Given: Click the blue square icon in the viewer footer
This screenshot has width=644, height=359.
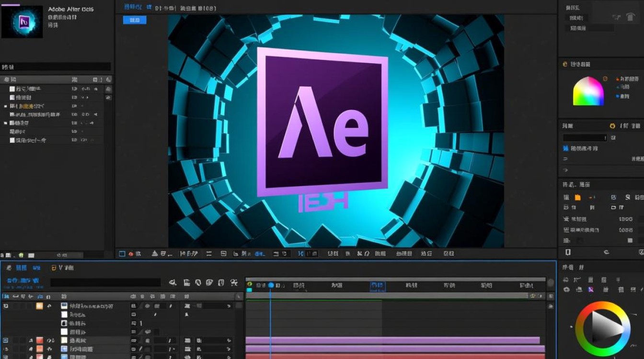Looking at the screenshot, I should pos(122,254).
